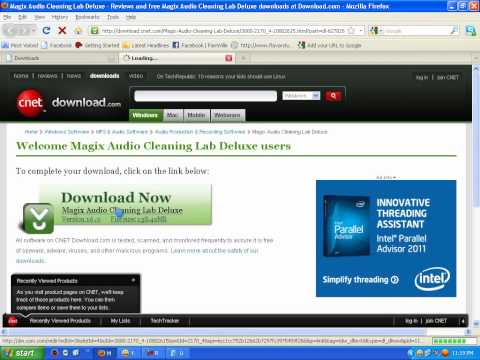Click the news nav link

pyautogui.click(x=74, y=76)
